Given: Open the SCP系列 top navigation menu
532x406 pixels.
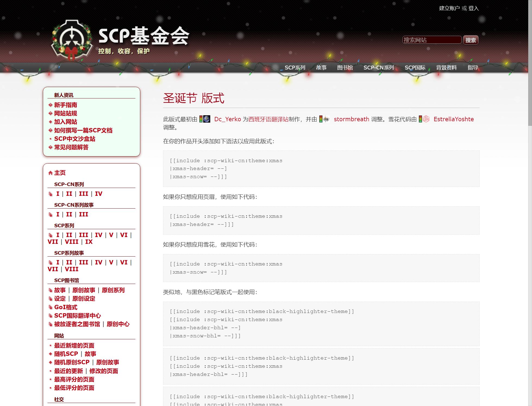Looking at the screenshot, I should pyautogui.click(x=295, y=68).
